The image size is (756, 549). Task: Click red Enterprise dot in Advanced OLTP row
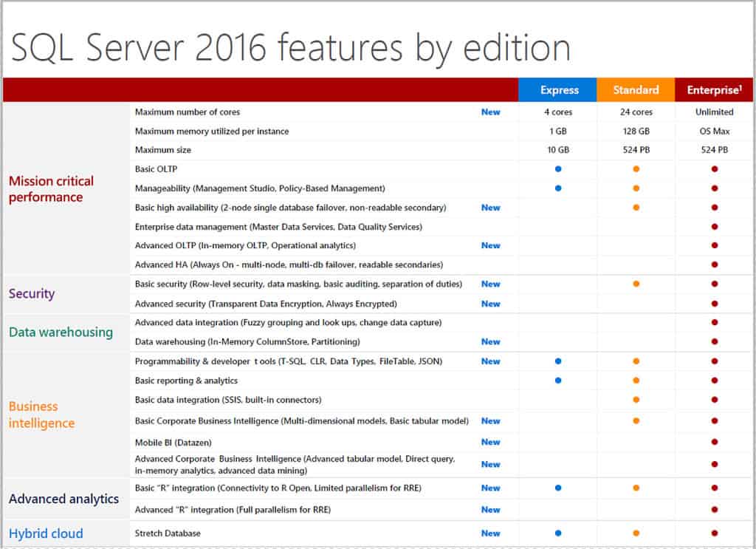click(714, 245)
